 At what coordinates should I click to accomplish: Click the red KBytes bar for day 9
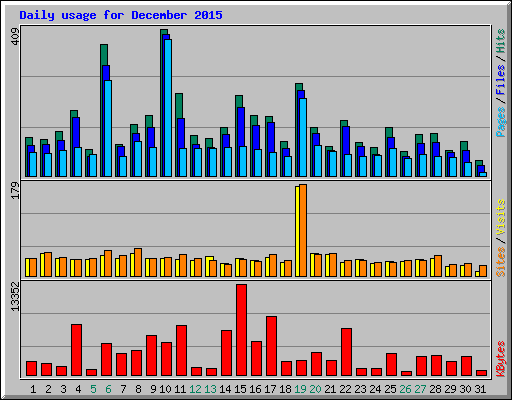pos(151,355)
